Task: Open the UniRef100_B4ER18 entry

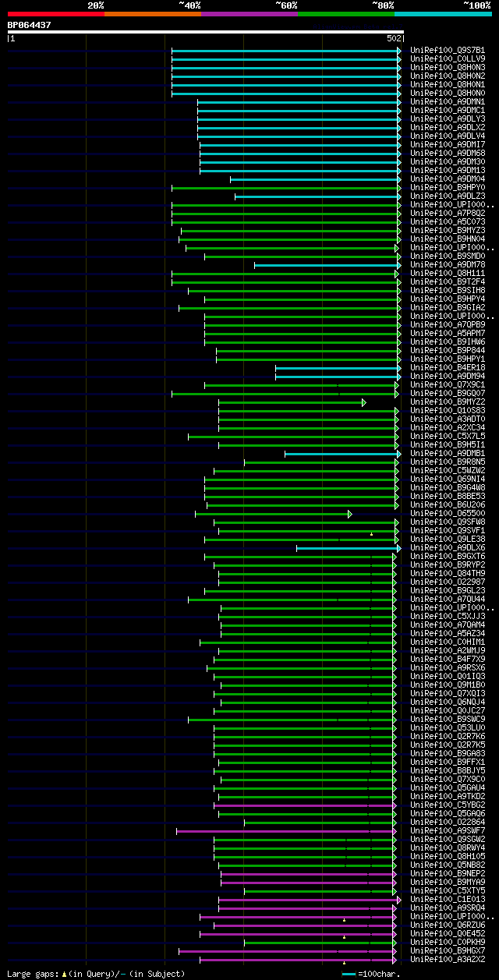Action: 448,367
